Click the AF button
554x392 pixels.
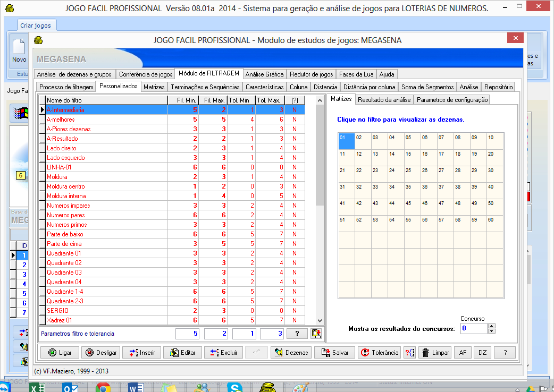pos(463,352)
